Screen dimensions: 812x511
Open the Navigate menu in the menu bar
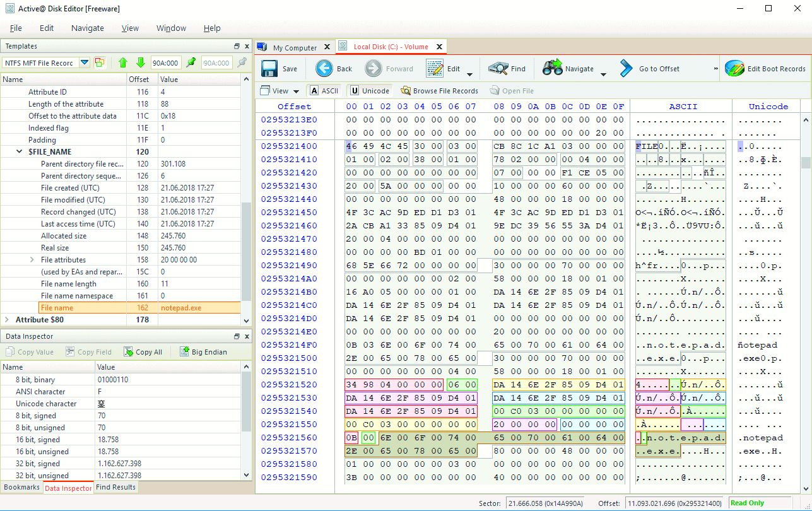click(87, 28)
